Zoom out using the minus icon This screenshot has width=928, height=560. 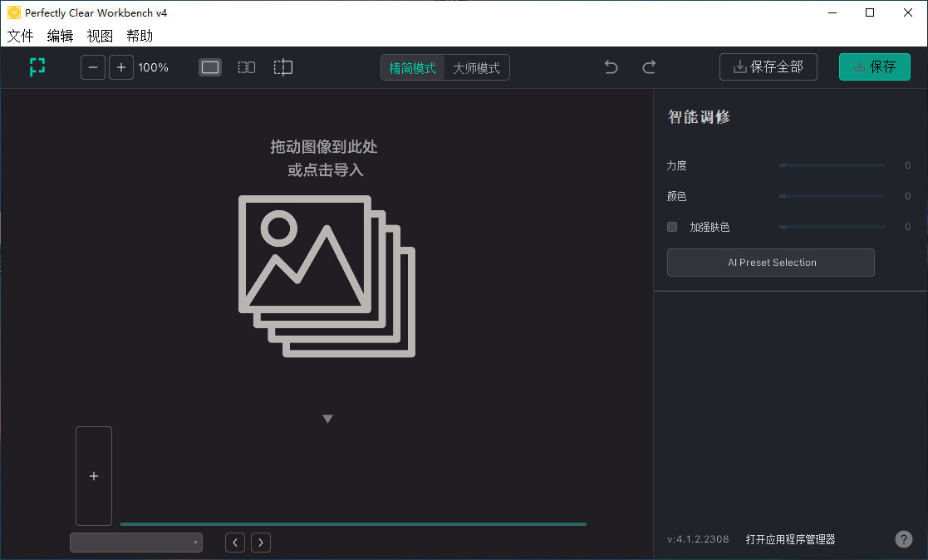click(x=92, y=66)
